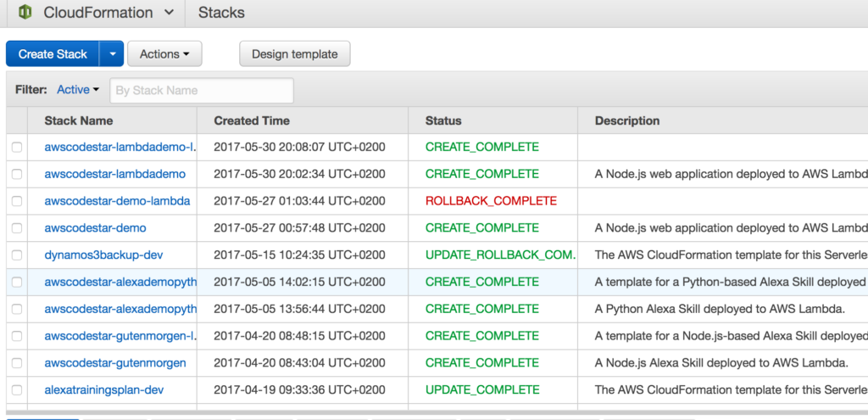Check the awscodestar-lambdademo stack checkbox
868x420 pixels.
point(17,174)
